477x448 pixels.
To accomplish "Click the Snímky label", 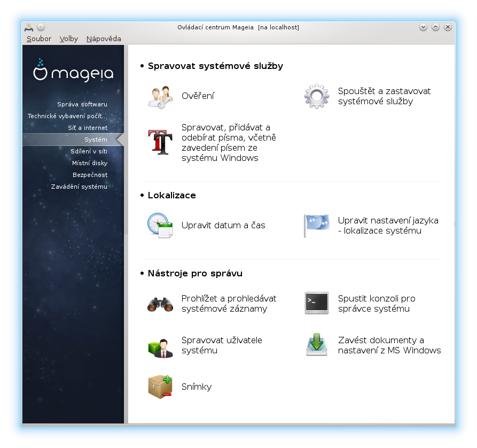I will coord(197,387).
